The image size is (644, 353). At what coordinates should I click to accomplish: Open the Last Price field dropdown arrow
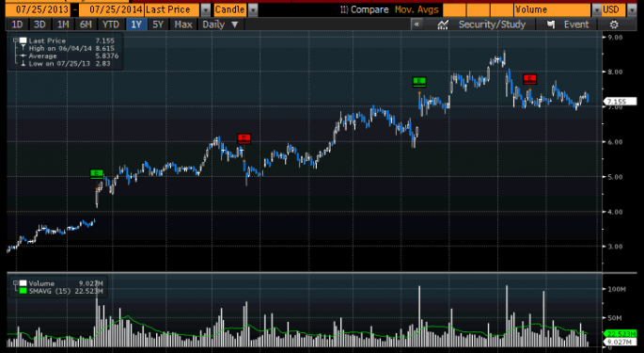pos(206,9)
